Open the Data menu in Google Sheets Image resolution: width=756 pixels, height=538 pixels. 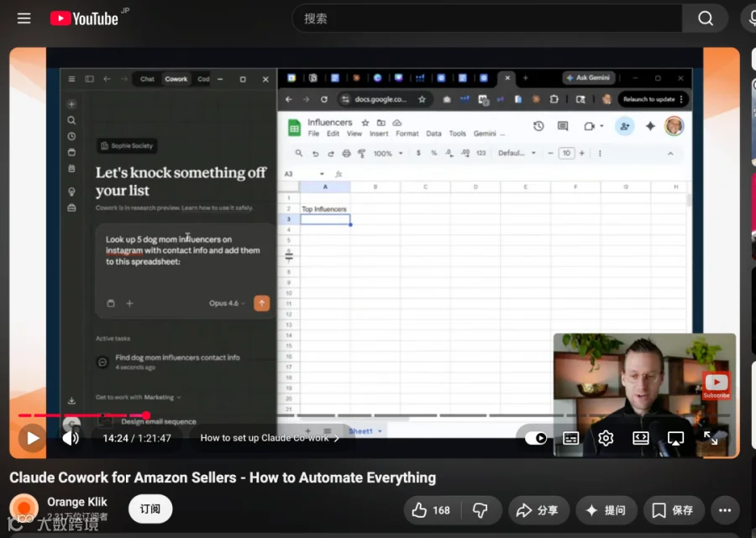(433, 134)
